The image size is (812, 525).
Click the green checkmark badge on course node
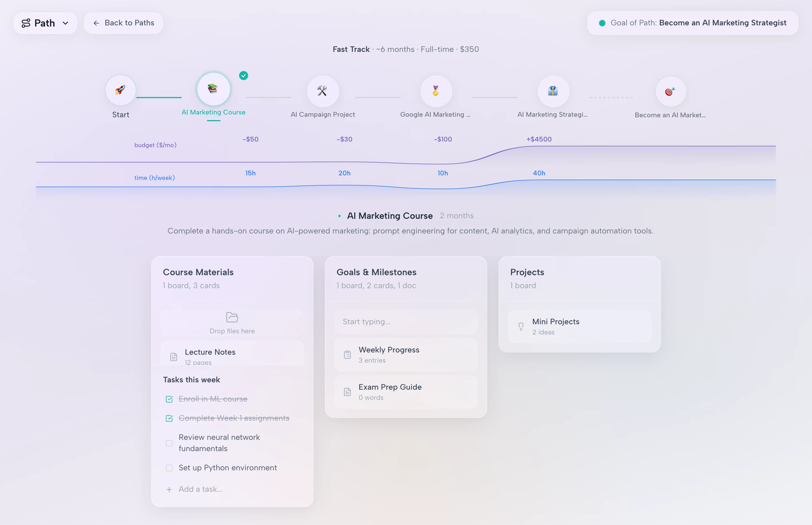[243, 76]
